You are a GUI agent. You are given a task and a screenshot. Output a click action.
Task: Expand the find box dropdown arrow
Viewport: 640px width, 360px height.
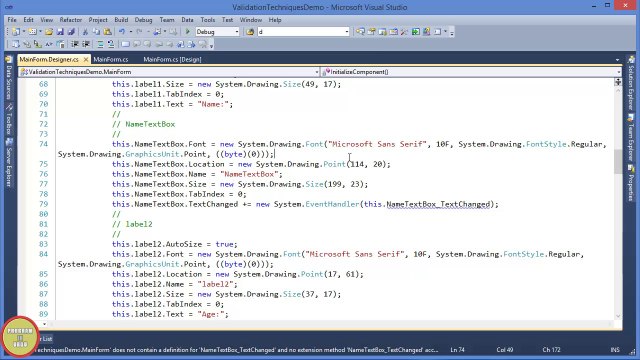[x=347, y=31]
